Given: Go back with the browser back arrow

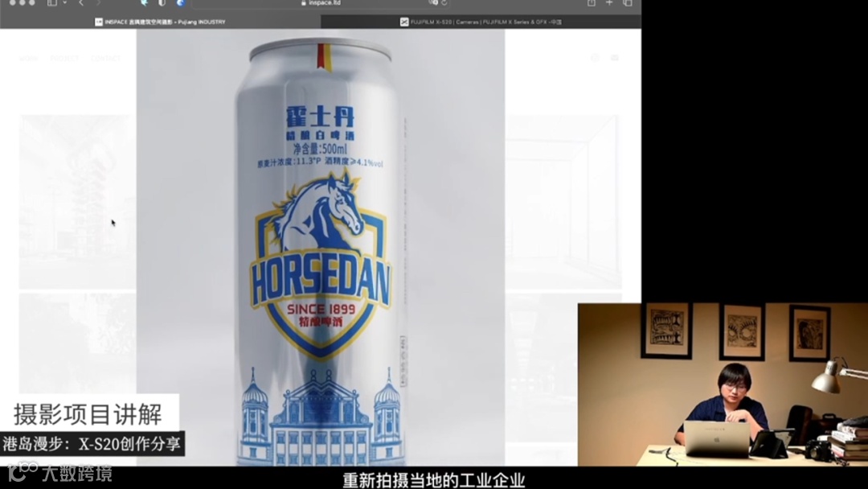Looking at the screenshot, I should pyautogui.click(x=81, y=2).
